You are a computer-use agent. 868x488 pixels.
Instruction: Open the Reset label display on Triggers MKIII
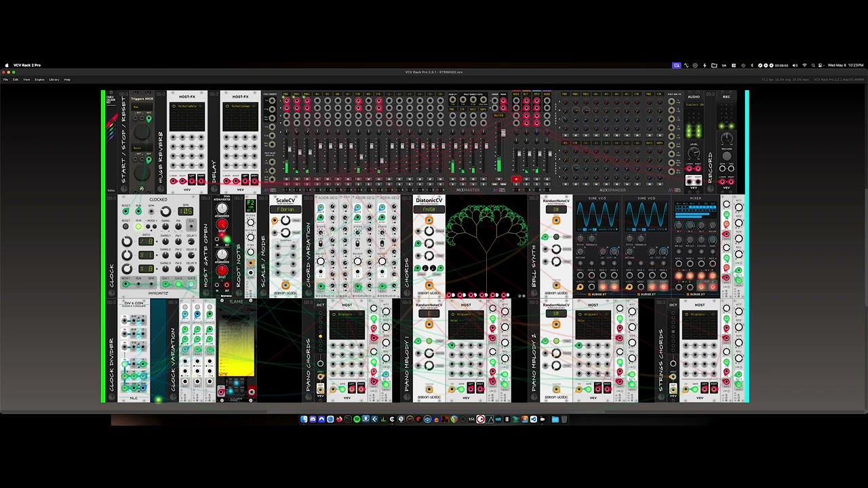[x=142, y=148]
